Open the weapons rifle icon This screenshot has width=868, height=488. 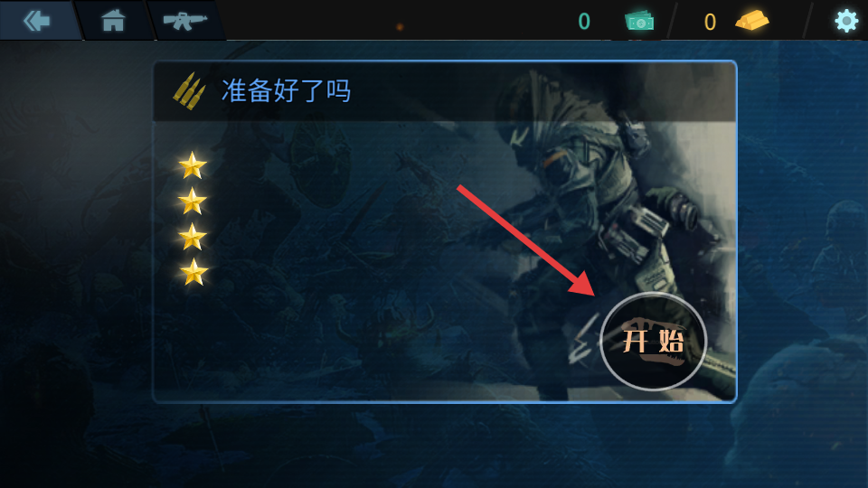click(x=184, y=21)
